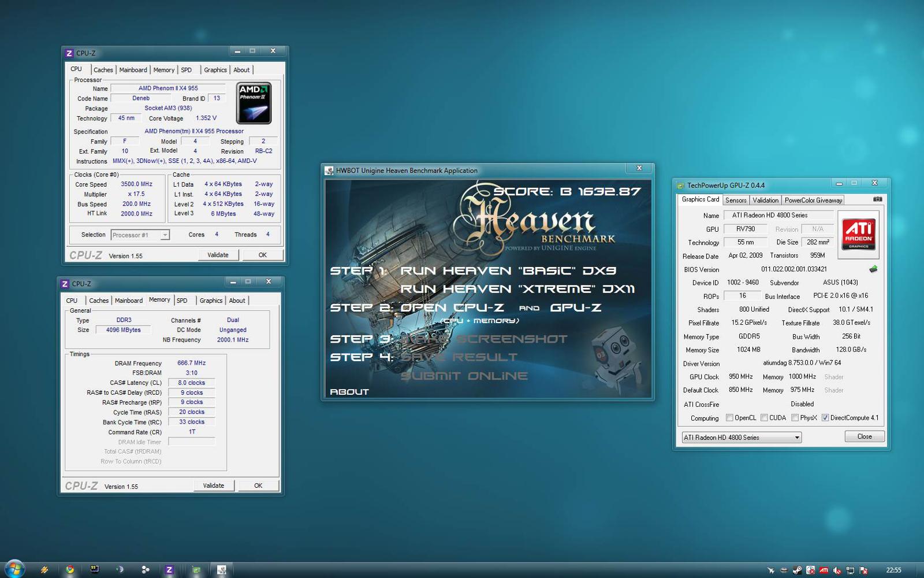Click the GPU-Z screenshot camera icon
This screenshot has height=578, width=924.
877,199
